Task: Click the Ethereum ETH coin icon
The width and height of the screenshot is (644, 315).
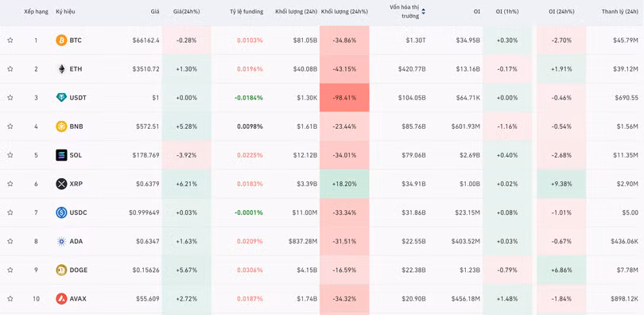Action: tap(61, 69)
